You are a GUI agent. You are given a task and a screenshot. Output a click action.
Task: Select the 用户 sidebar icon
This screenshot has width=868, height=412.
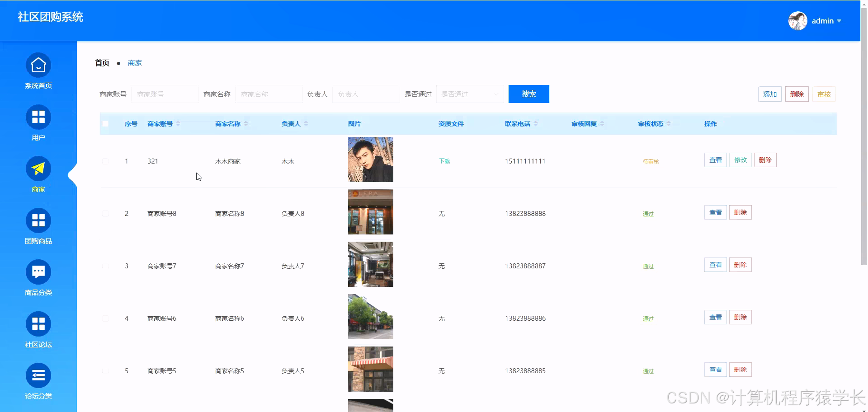coord(38,122)
